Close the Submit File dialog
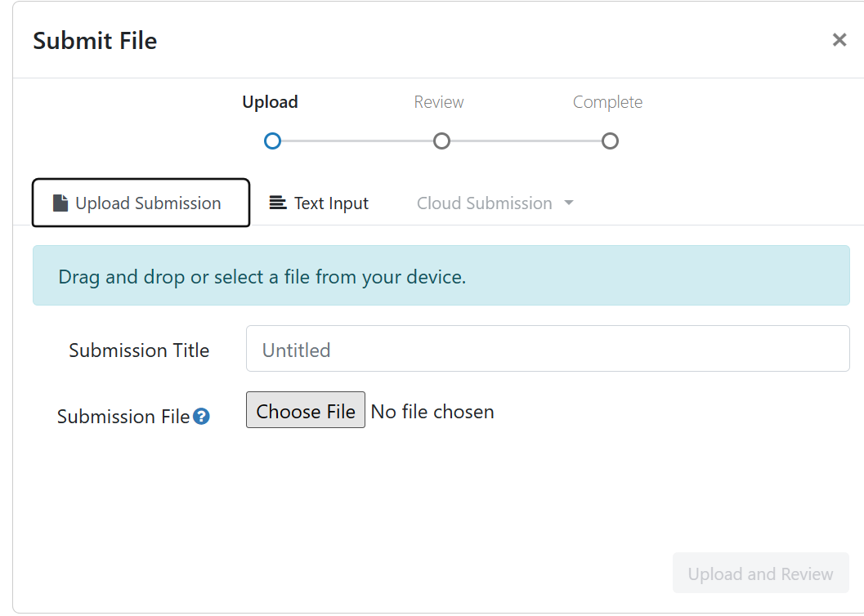Image resolution: width=864 pixels, height=616 pixels. coord(839,40)
